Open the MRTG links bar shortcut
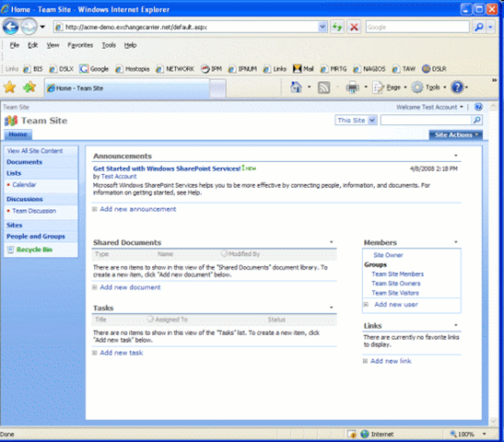The height and width of the screenshot is (442, 504). tap(334, 69)
